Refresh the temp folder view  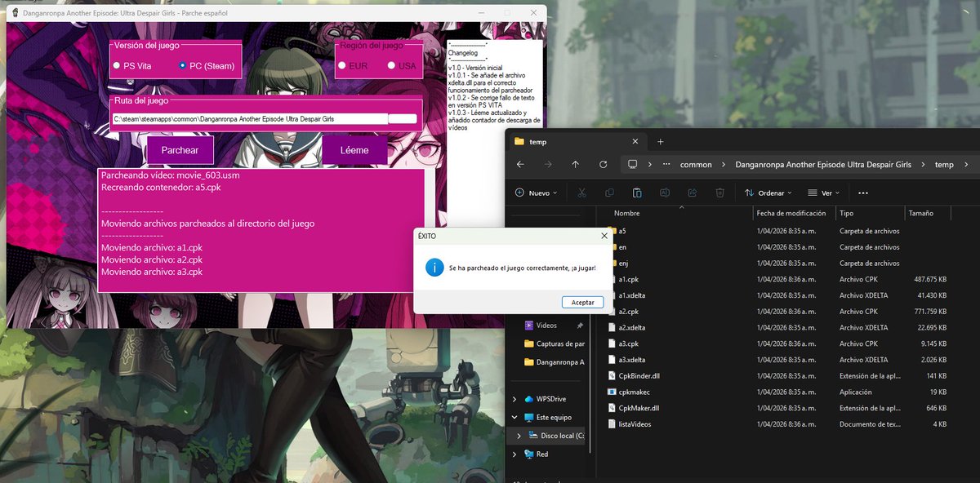(x=604, y=164)
